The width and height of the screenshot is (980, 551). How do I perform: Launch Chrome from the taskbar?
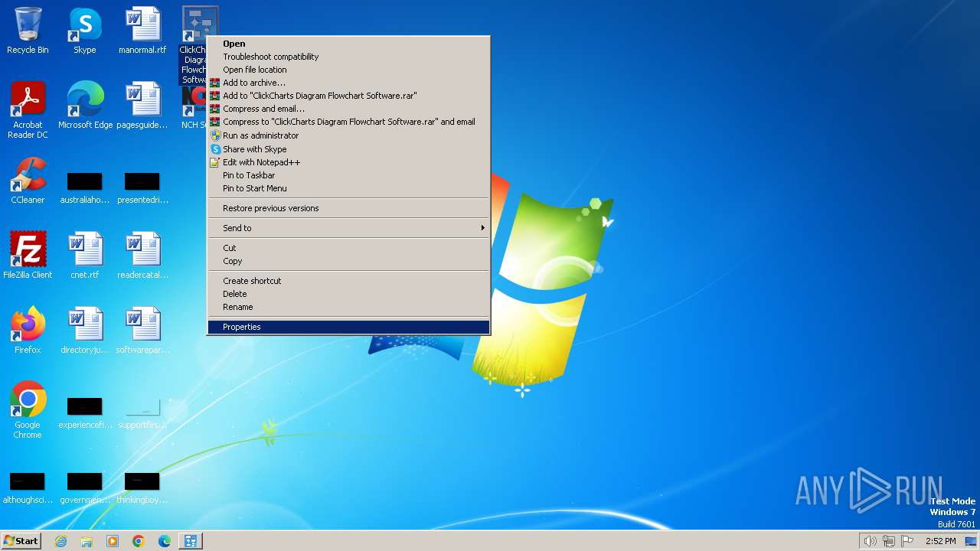[139, 541]
